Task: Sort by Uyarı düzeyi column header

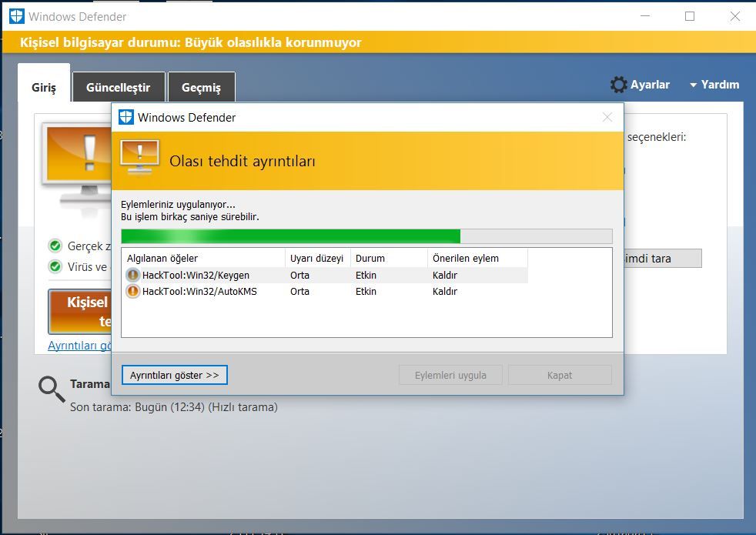Action: (x=318, y=259)
